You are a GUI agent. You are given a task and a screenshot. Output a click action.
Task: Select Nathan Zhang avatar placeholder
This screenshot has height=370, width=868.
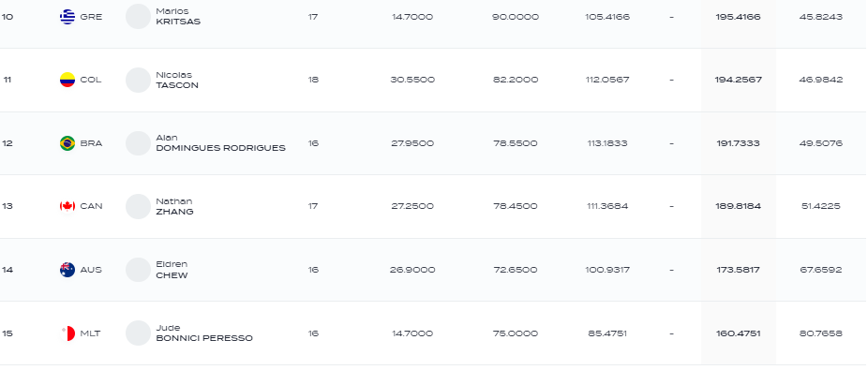point(139,206)
